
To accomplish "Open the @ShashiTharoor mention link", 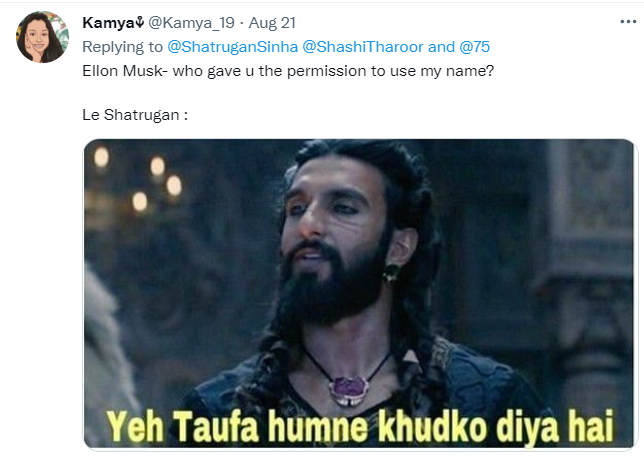I will tap(363, 47).
